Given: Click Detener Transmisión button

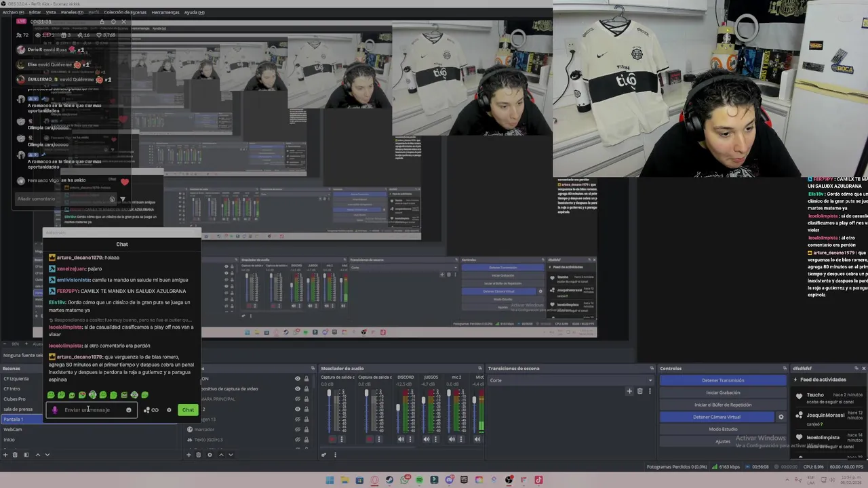Looking at the screenshot, I should (x=723, y=380).
